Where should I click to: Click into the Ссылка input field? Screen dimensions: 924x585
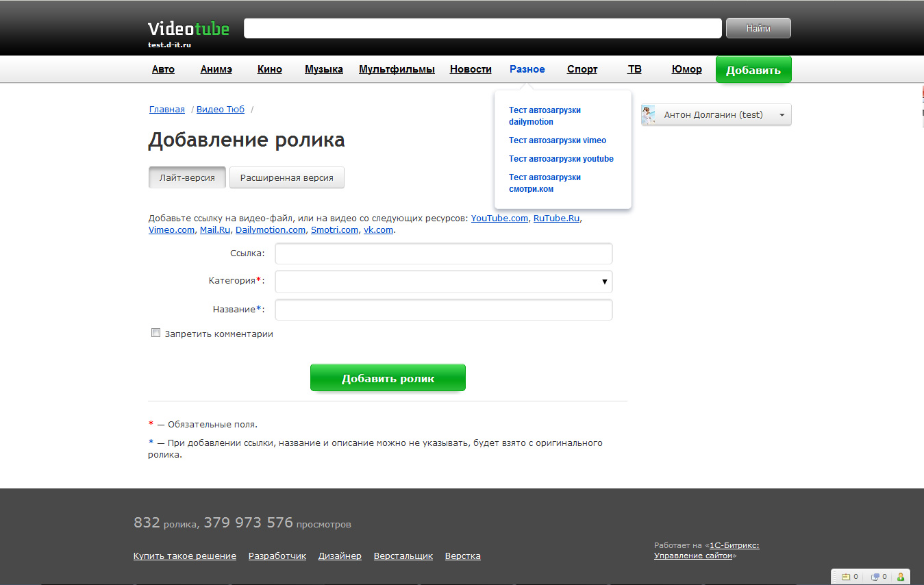coord(443,253)
